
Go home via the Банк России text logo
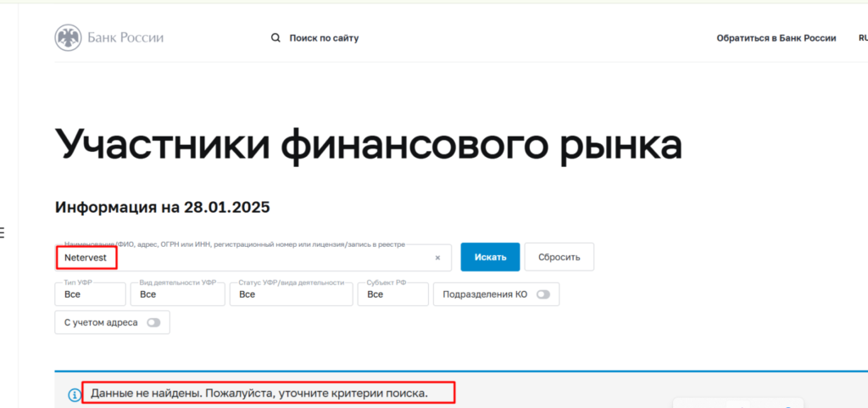(x=125, y=38)
